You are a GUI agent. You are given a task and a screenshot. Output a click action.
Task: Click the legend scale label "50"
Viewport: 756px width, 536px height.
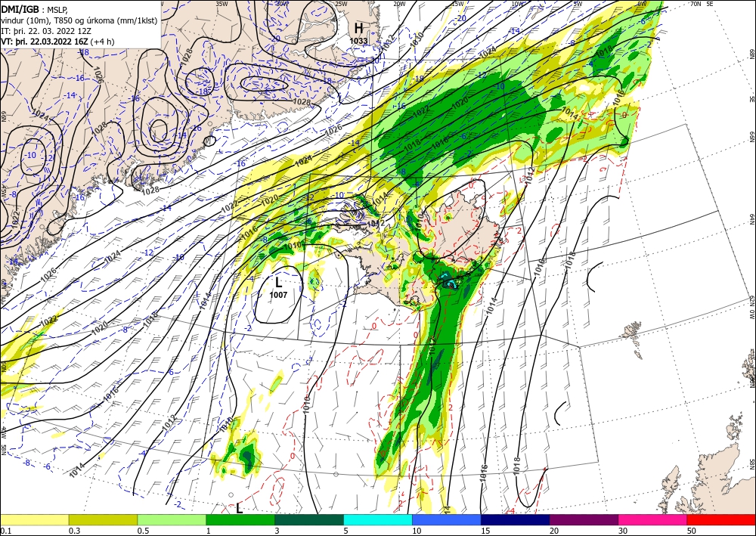(692, 531)
